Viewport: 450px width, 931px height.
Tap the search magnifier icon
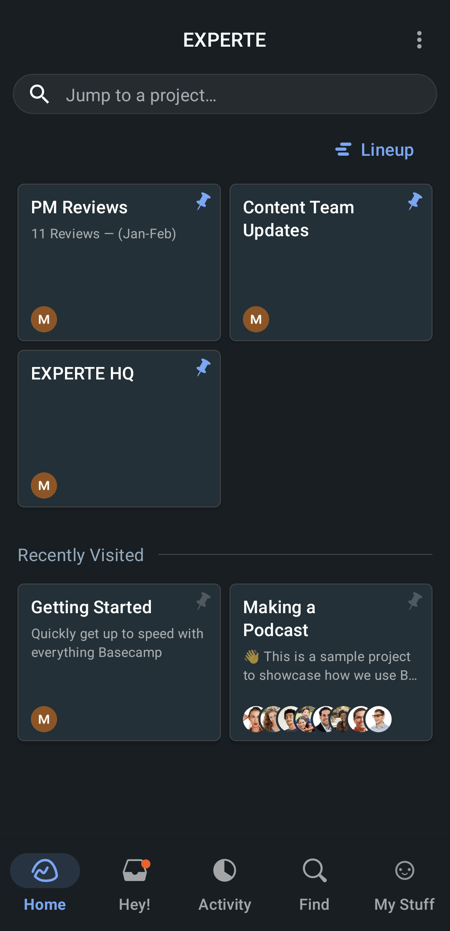click(39, 94)
